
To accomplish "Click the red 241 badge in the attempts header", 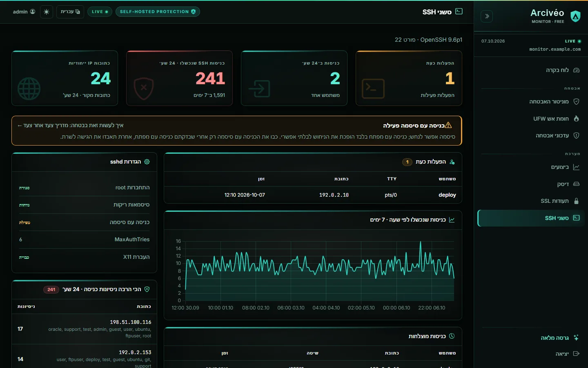I will (x=51, y=289).
